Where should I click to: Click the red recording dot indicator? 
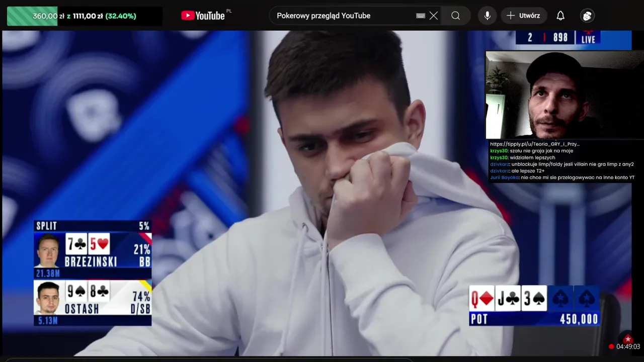[611, 346]
